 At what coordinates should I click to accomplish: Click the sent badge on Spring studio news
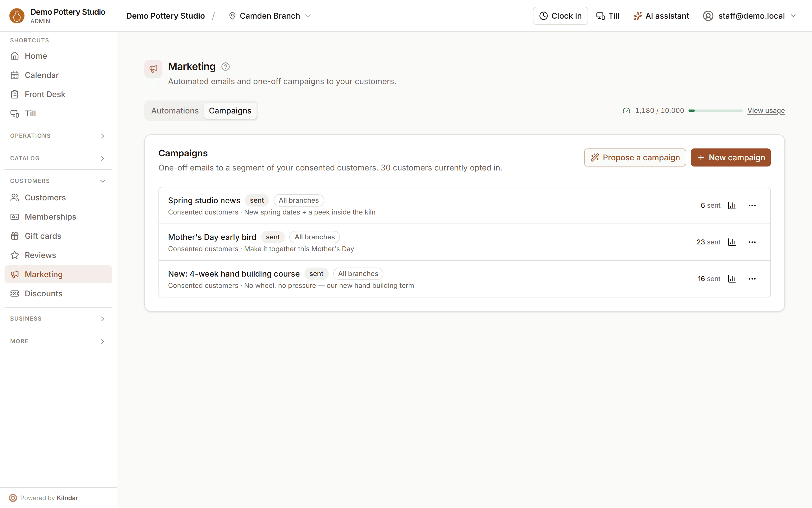(x=257, y=200)
